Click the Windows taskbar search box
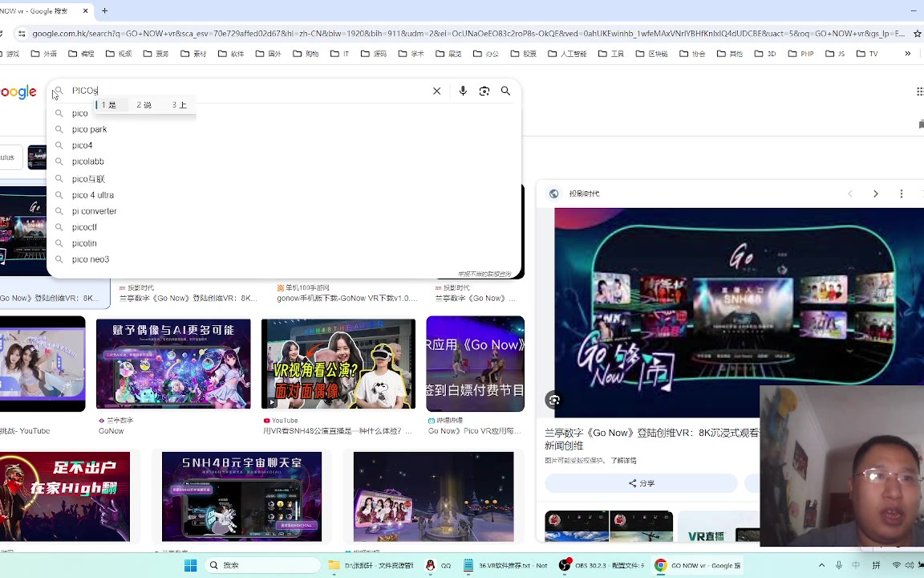 pyautogui.click(x=262, y=565)
